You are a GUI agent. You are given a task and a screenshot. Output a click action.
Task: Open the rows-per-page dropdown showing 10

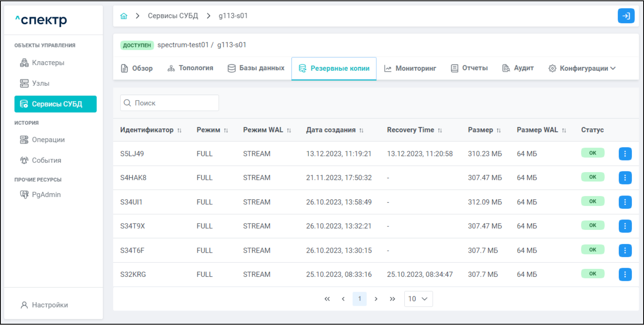(x=418, y=299)
